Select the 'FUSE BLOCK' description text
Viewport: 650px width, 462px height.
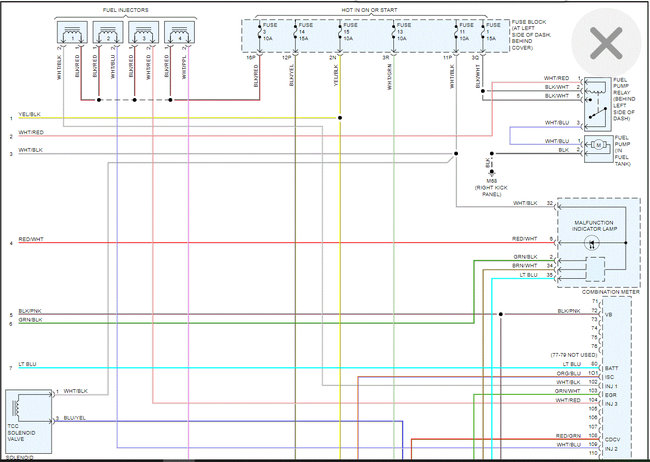click(x=531, y=35)
